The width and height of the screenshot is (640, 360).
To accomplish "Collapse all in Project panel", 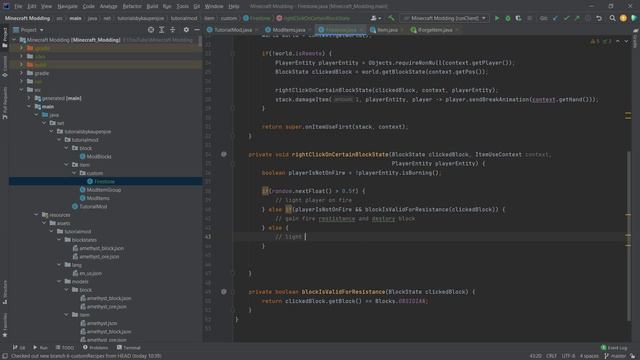I will coord(173,30).
